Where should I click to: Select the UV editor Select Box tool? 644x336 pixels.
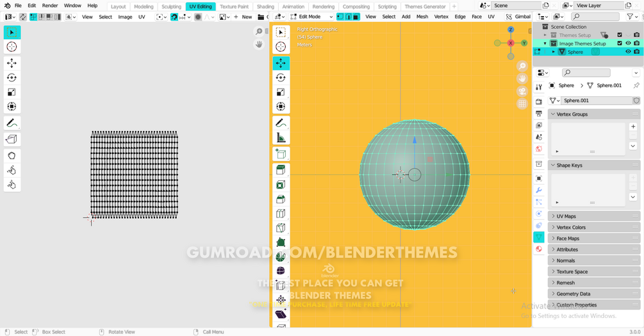pyautogui.click(x=12, y=33)
